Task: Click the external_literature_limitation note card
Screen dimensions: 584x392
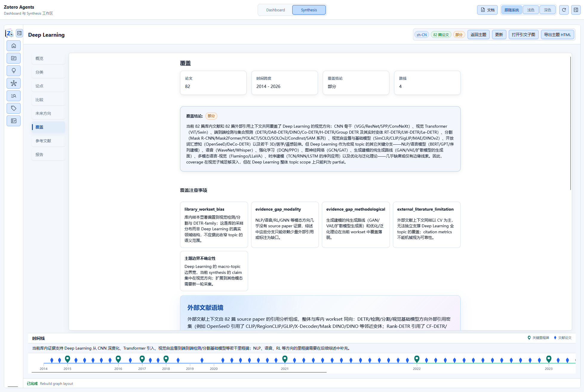Action: click(427, 225)
